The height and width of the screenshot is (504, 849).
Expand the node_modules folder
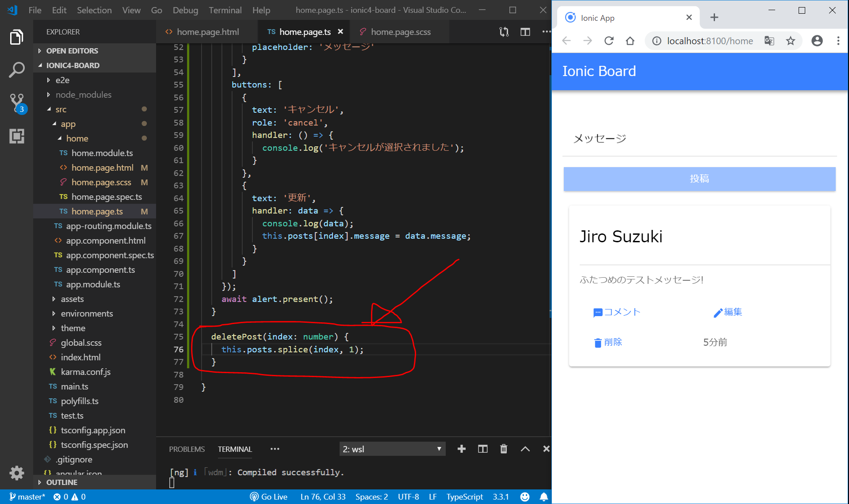click(x=83, y=95)
